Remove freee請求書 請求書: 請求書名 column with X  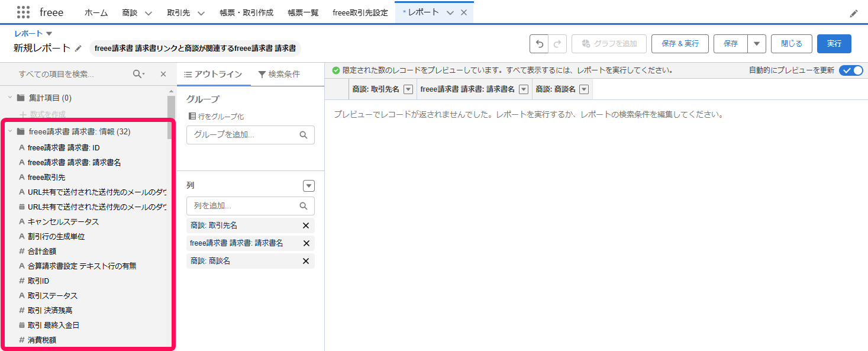306,243
